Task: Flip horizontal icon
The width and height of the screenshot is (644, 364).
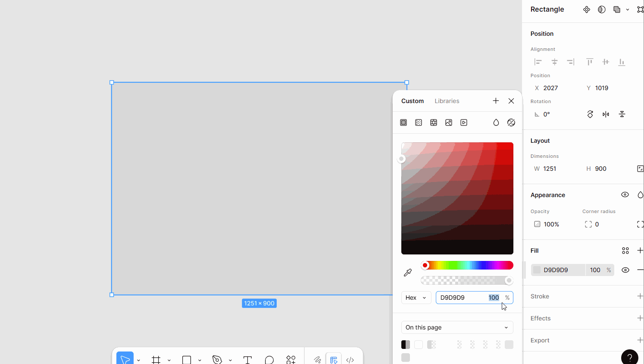Action: (606, 114)
